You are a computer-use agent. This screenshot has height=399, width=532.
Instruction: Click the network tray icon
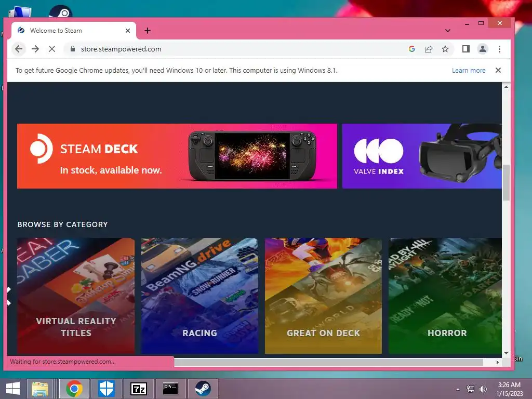pyautogui.click(x=471, y=389)
